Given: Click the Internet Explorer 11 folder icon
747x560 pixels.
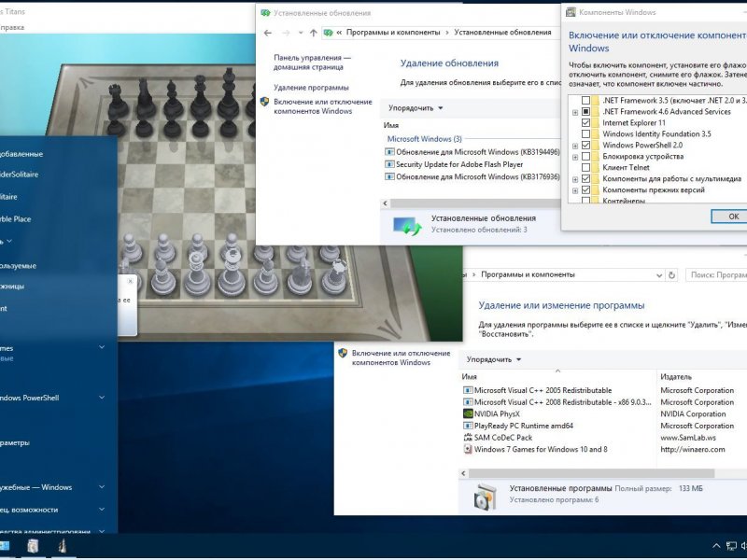Looking at the screenshot, I should click(596, 123).
